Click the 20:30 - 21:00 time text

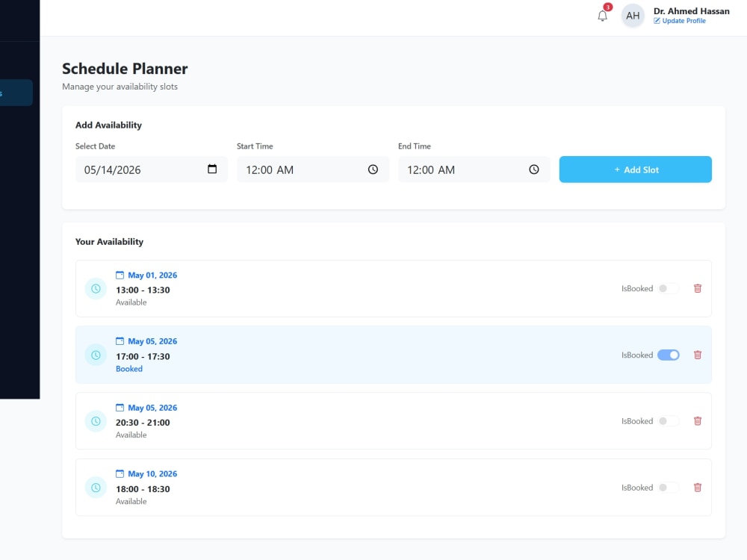click(x=143, y=423)
